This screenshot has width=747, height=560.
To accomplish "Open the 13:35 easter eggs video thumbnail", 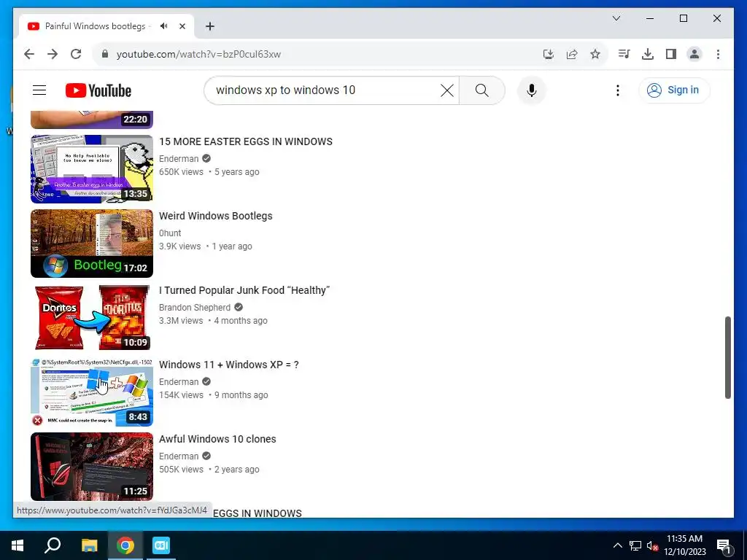I will (91, 168).
